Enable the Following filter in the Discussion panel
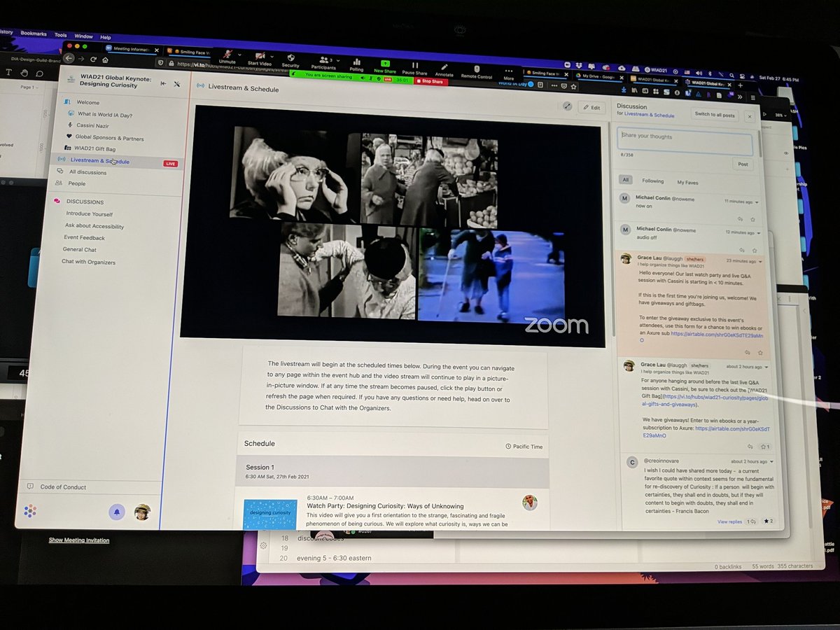The image size is (840, 630). click(x=652, y=180)
